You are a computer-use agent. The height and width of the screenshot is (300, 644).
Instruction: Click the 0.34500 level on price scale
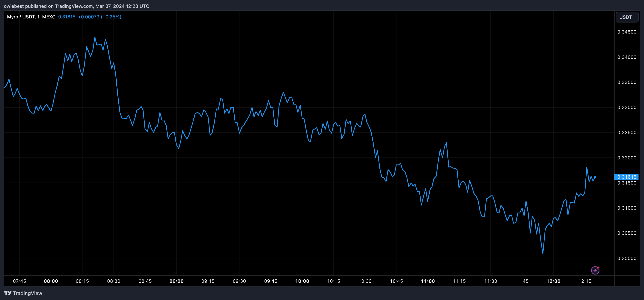coord(627,32)
